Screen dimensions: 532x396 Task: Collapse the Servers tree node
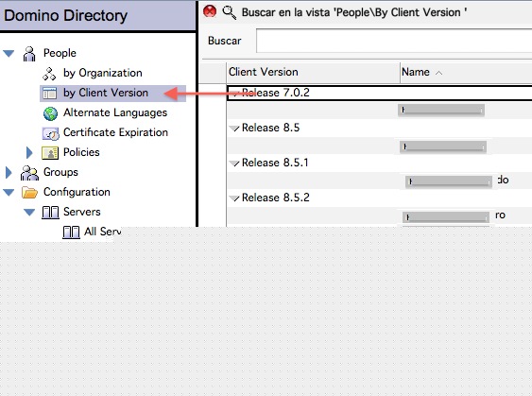coord(29,213)
